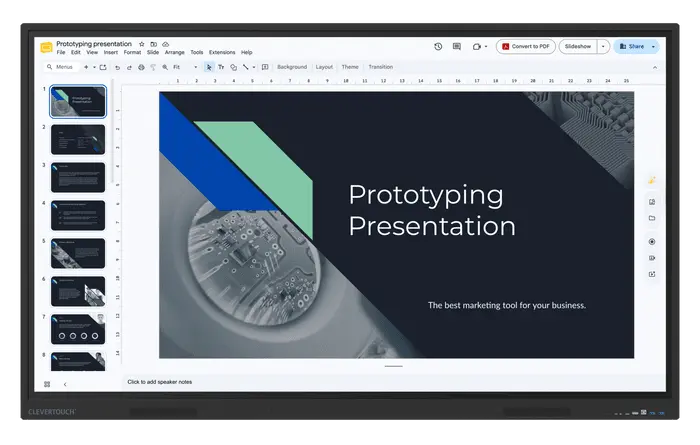
Task: Click the Convert to PDF button
Action: pos(525,46)
